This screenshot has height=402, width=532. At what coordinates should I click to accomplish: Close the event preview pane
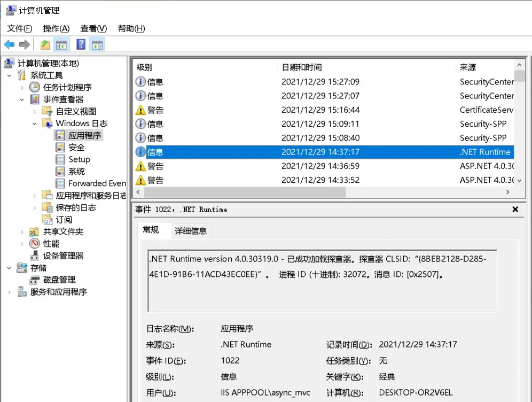point(515,210)
